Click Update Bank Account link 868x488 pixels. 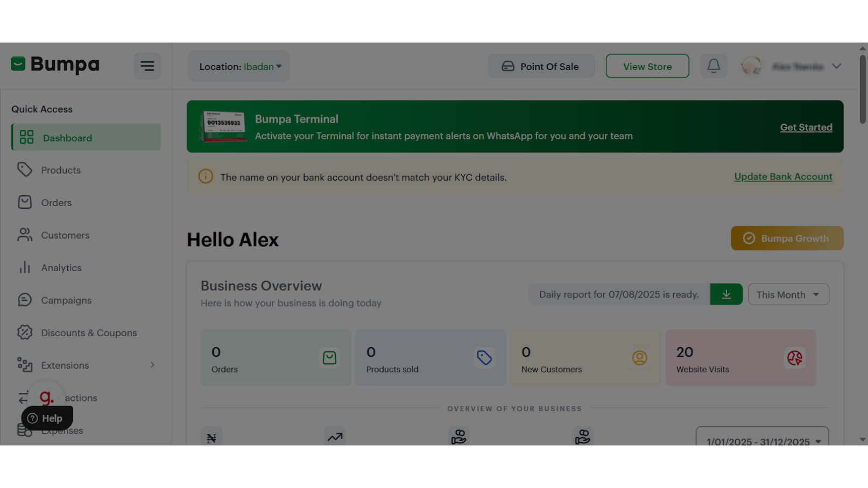(783, 176)
